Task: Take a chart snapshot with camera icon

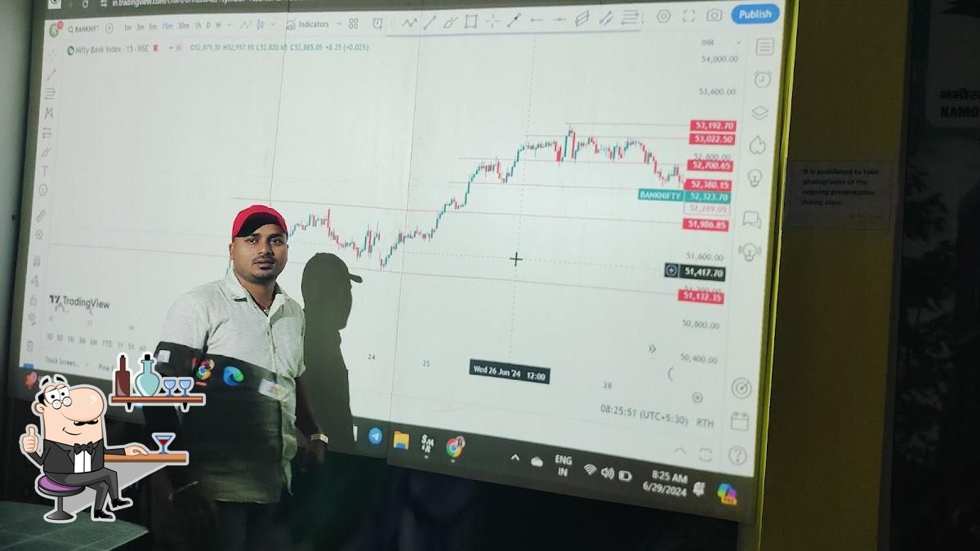Action: (714, 16)
